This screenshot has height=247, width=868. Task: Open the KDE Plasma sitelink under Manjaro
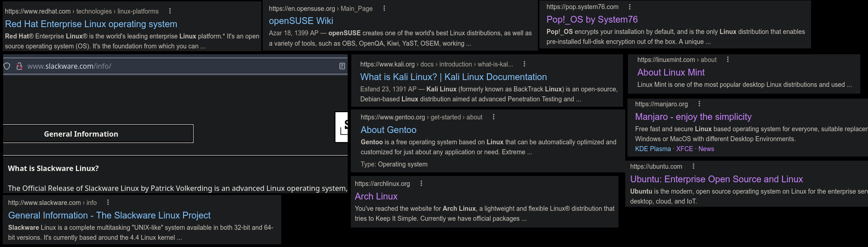[653, 149]
